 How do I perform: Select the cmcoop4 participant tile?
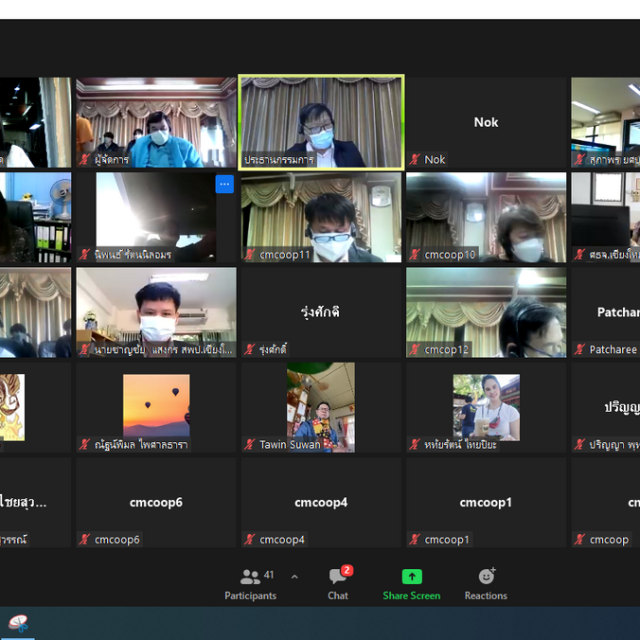click(x=321, y=502)
